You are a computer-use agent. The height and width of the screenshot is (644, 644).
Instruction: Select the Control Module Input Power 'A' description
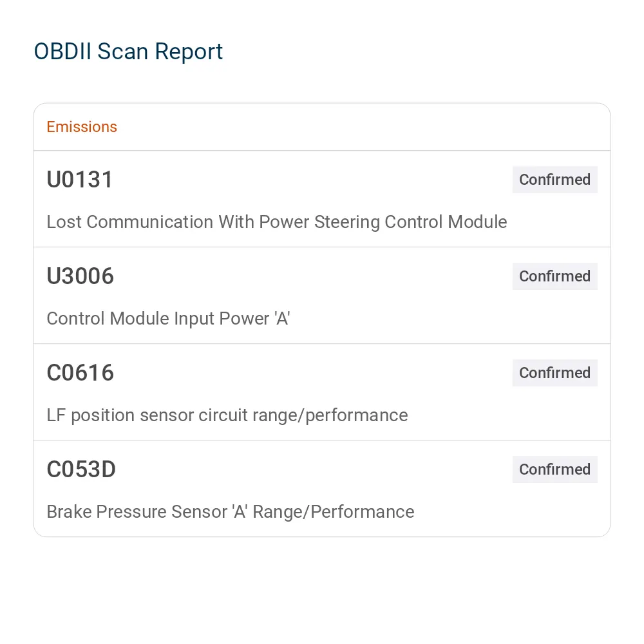click(168, 318)
